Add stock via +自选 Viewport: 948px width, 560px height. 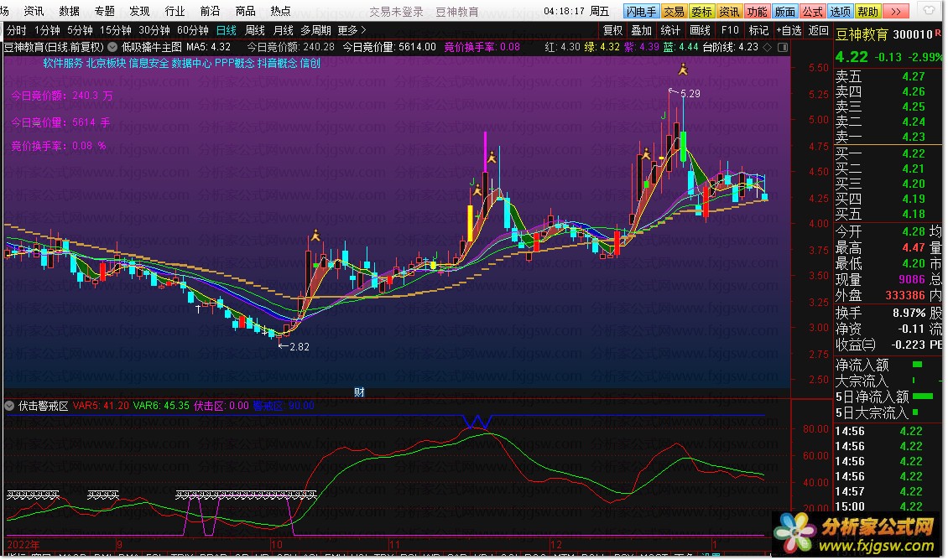point(789,29)
